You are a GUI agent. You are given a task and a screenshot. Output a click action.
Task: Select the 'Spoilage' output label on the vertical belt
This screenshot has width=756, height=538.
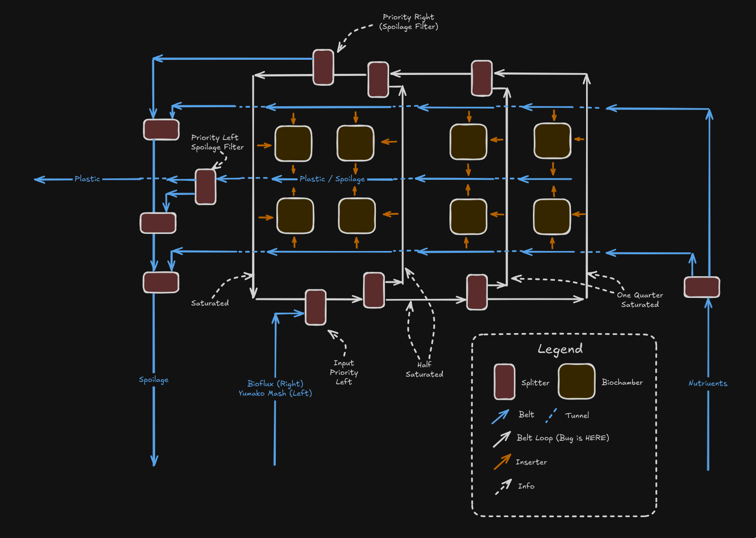(154, 380)
